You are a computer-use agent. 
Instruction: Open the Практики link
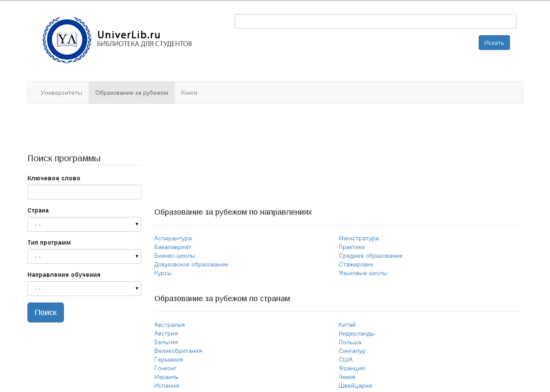click(x=352, y=247)
